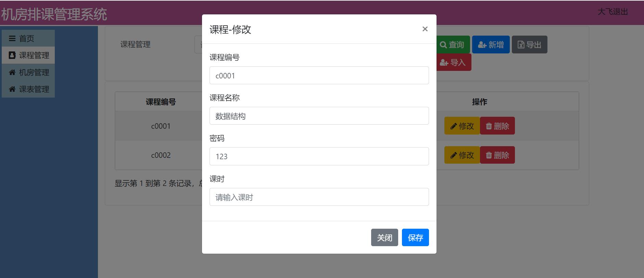The width and height of the screenshot is (644, 278).
Task: Open 首页 in the sidebar
Action: click(28, 38)
